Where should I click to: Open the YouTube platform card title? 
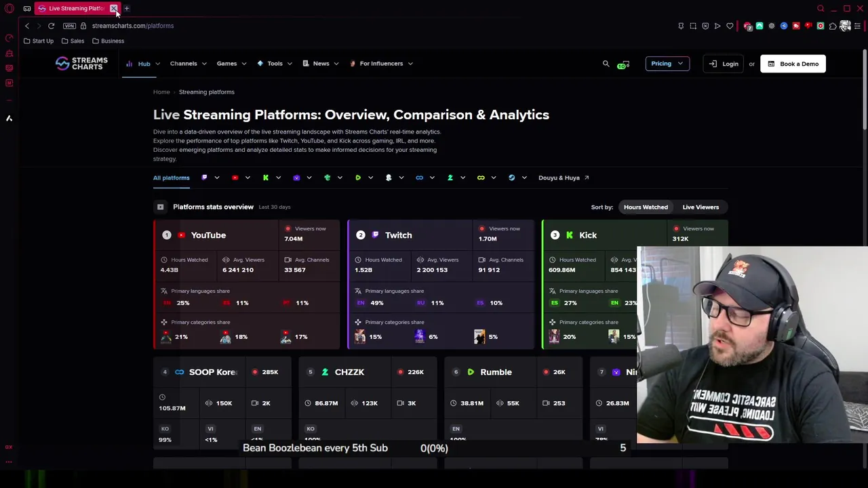click(x=208, y=235)
